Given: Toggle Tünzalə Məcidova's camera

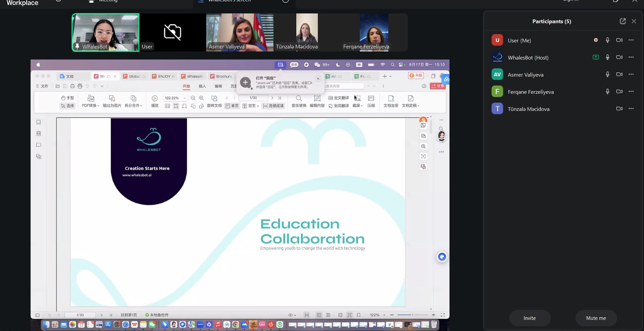Looking at the screenshot, I should click(619, 109).
